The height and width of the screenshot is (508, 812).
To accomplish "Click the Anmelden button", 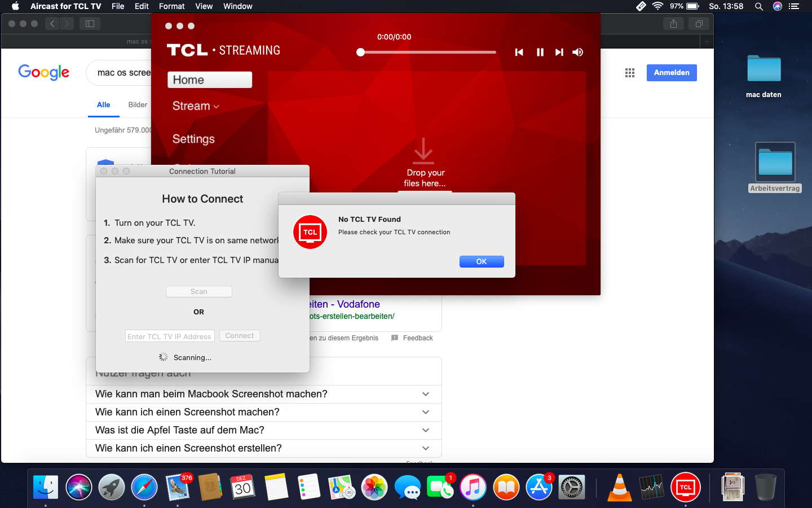I will point(672,73).
